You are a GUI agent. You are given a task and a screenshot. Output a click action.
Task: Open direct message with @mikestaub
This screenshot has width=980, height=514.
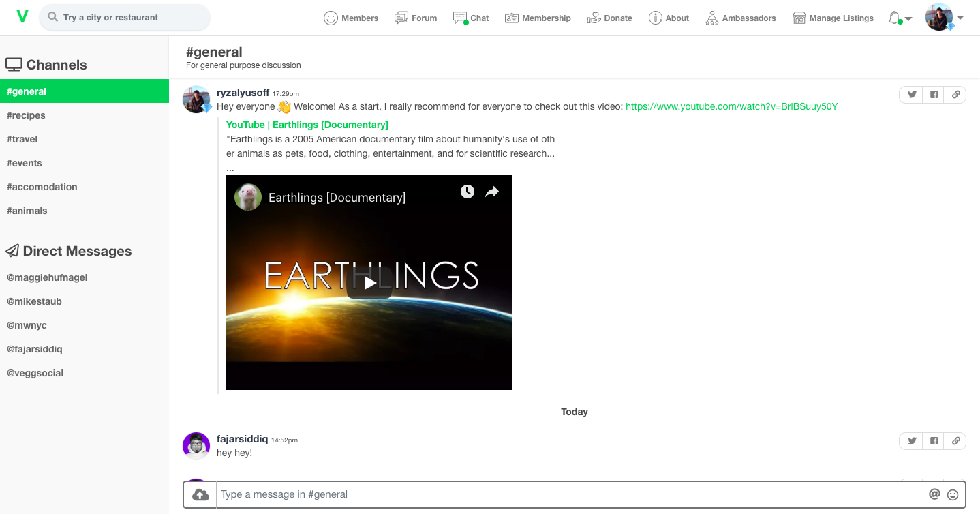tap(85, 301)
